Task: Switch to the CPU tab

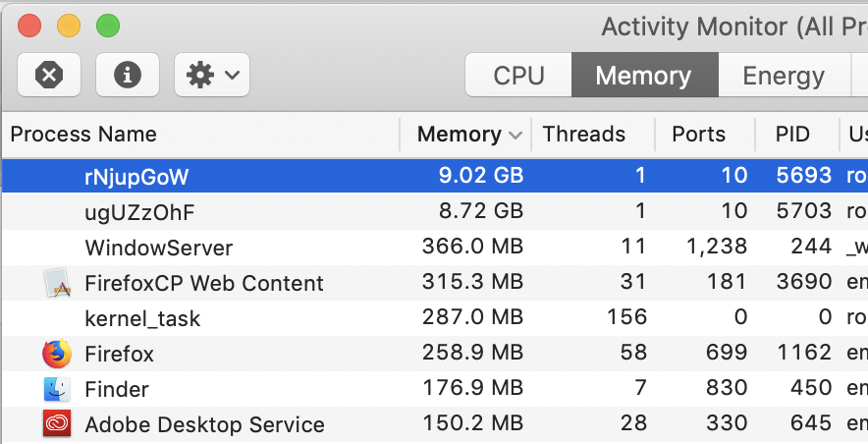Action: (518, 76)
